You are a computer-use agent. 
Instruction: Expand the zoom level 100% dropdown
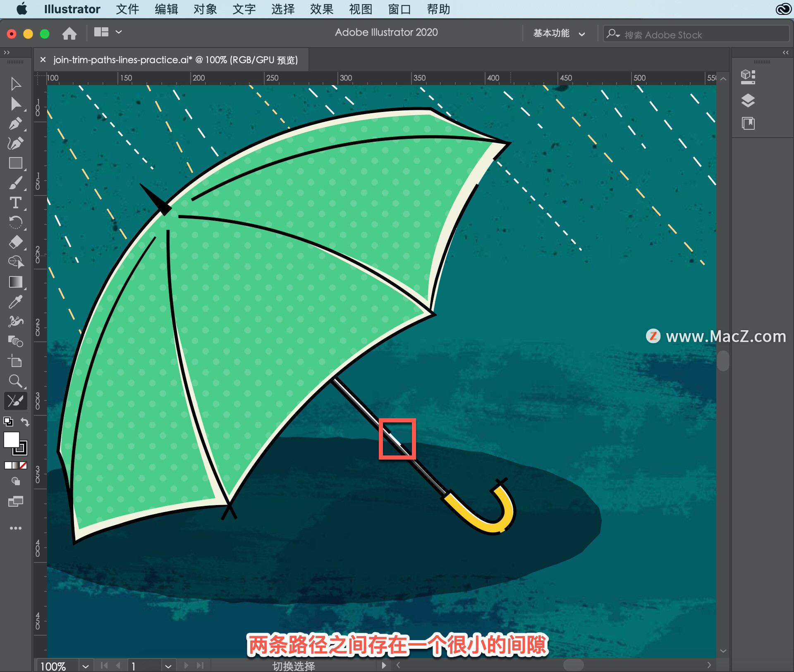pyautogui.click(x=86, y=666)
